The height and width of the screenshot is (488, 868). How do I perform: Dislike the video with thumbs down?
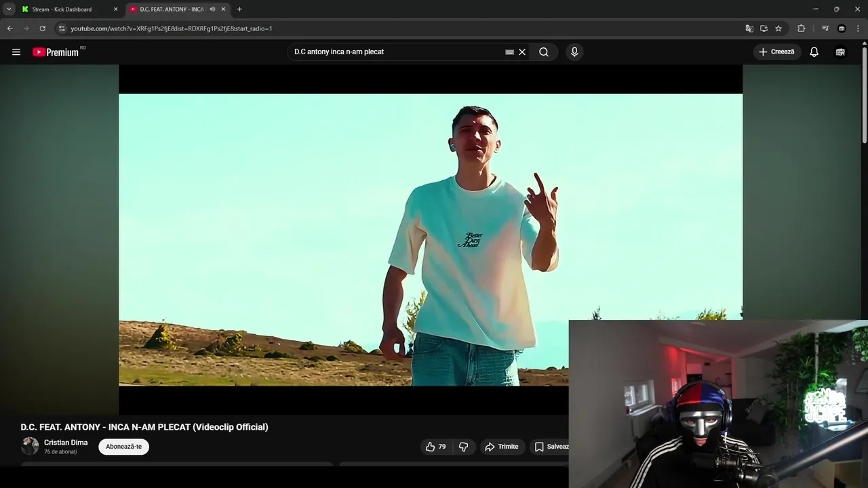pos(464,447)
